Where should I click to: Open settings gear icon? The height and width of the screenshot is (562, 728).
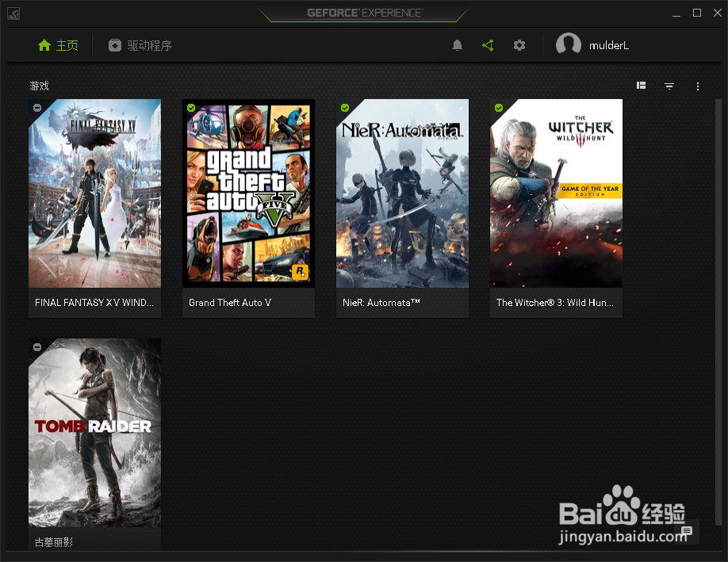(519, 45)
